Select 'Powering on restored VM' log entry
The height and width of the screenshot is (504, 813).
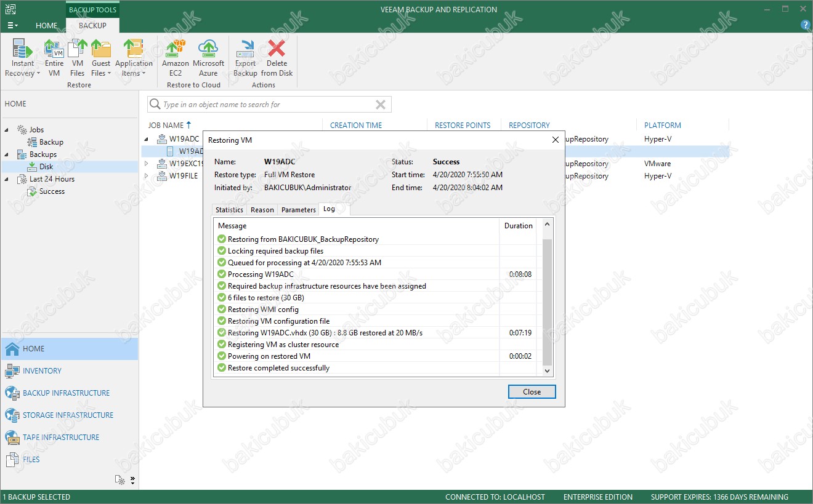click(374, 356)
